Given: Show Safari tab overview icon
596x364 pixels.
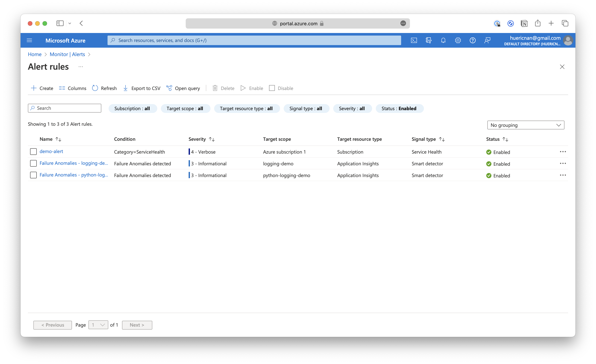Looking at the screenshot, I should tap(565, 23).
